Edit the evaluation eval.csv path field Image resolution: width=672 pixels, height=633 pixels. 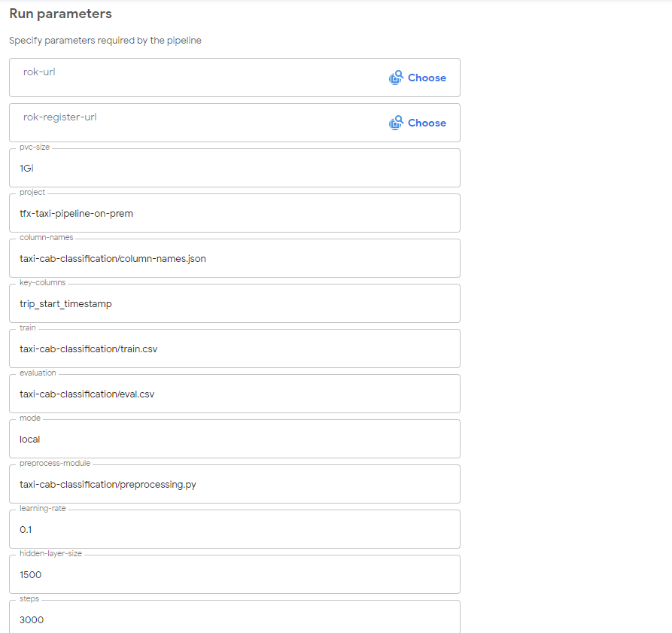coord(235,394)
